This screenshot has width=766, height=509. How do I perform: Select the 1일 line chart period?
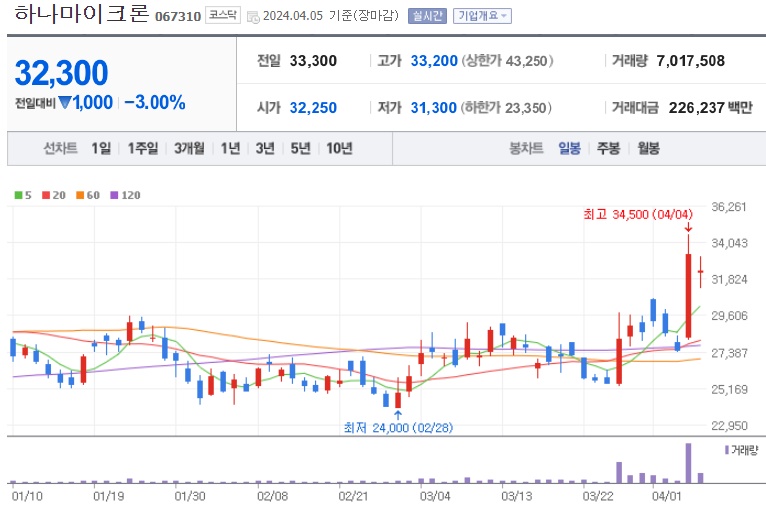coord(101,148)
